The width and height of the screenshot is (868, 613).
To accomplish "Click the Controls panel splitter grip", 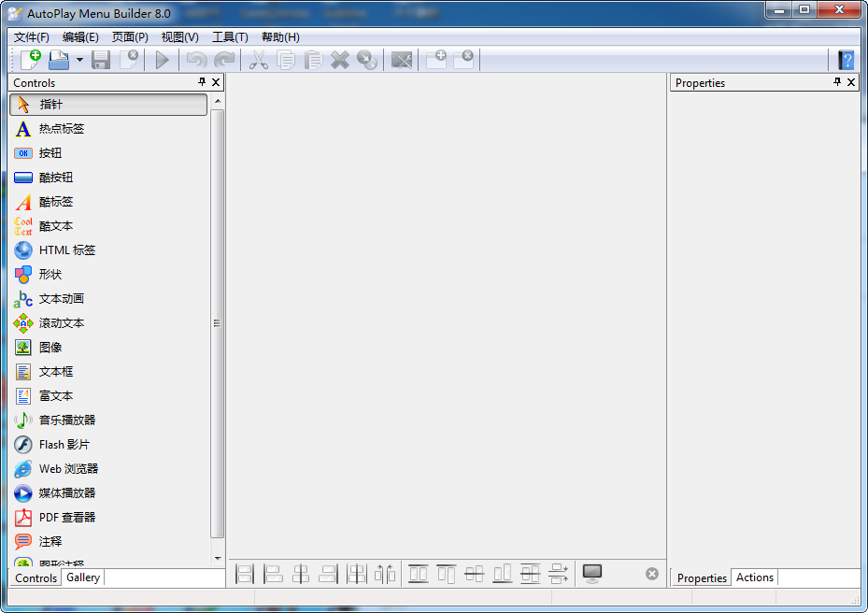I will point(217,322).
